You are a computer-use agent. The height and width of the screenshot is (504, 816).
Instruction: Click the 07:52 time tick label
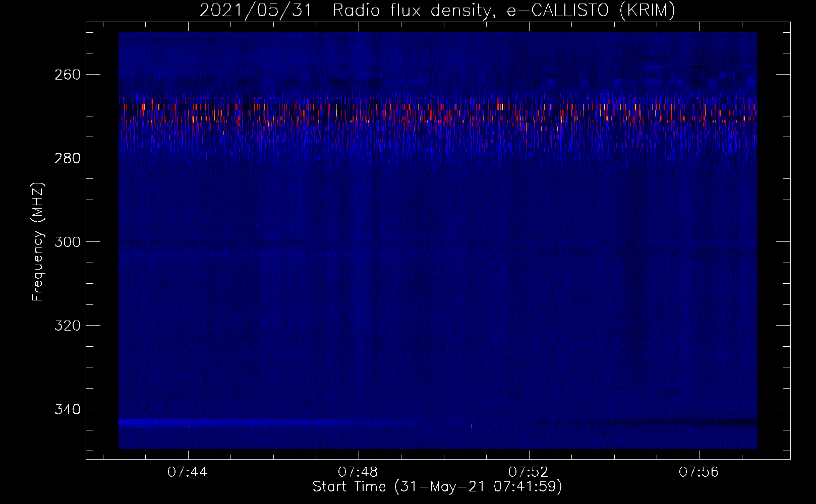click(x=529, y=472)
